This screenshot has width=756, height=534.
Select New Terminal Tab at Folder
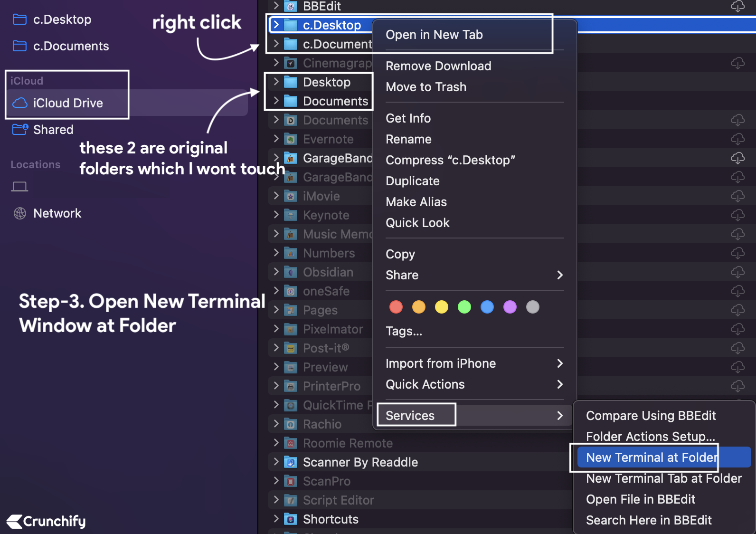(664, 478)
